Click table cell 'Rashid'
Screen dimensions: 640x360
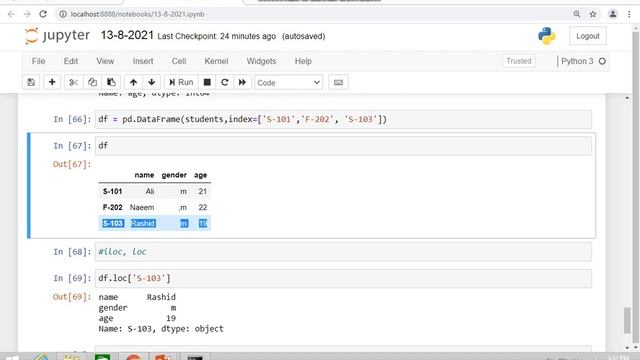tap(143, 223)
